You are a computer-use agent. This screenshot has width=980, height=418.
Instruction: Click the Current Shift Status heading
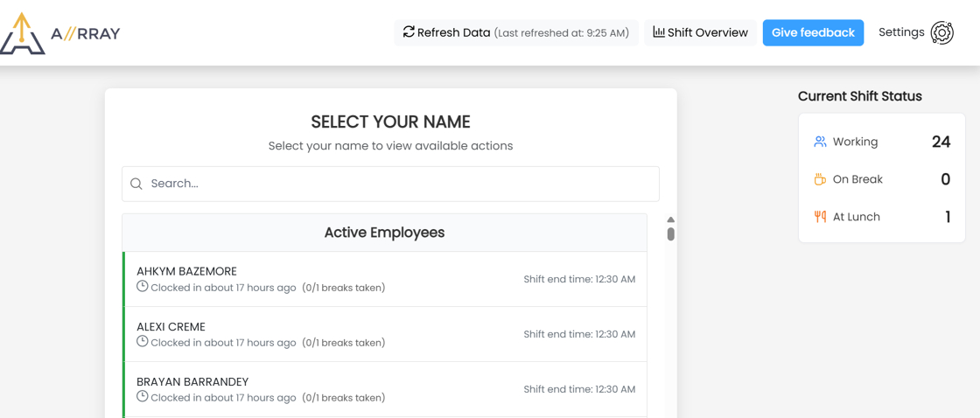860,96
